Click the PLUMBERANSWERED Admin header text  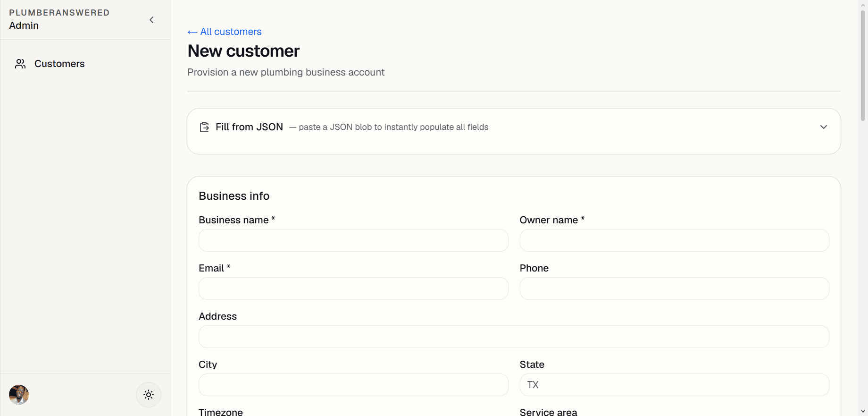(x=59, y=19)
